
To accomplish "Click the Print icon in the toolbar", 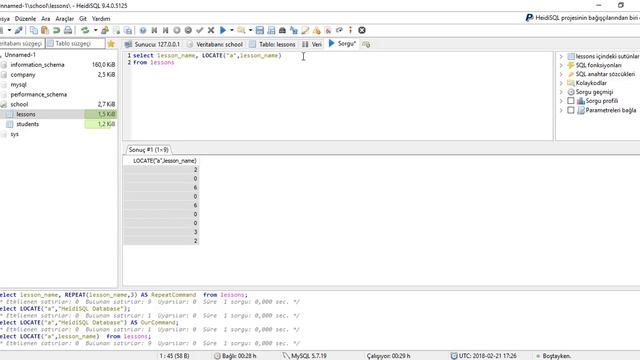I will pos(68,30).
